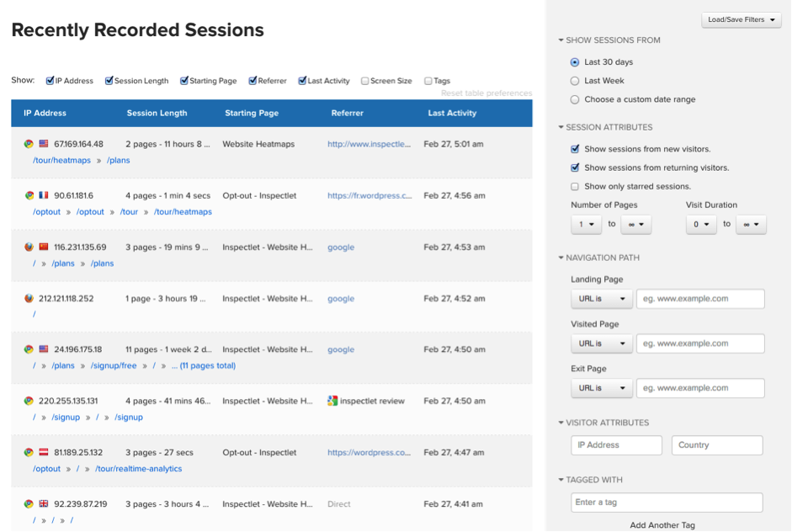Open the Landing Page URL is dropdown
This screenshot has height=532, width=792.
(x=601, y=299)
